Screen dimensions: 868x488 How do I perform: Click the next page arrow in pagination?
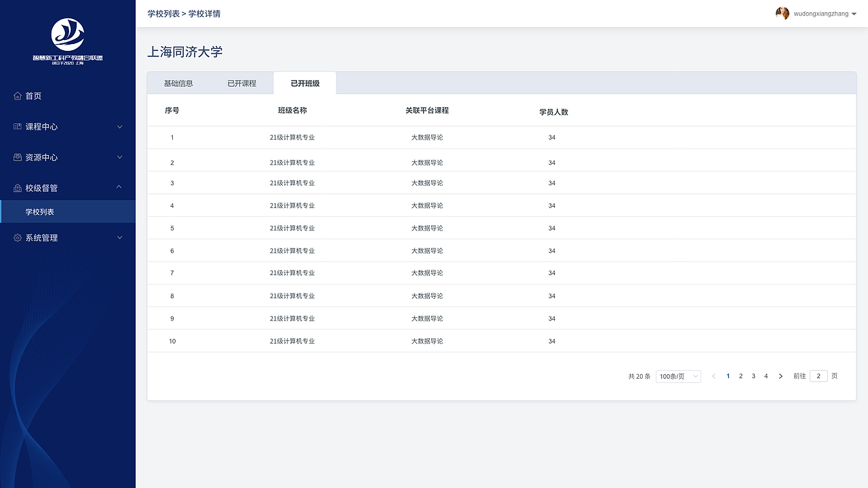coord(781,375)
